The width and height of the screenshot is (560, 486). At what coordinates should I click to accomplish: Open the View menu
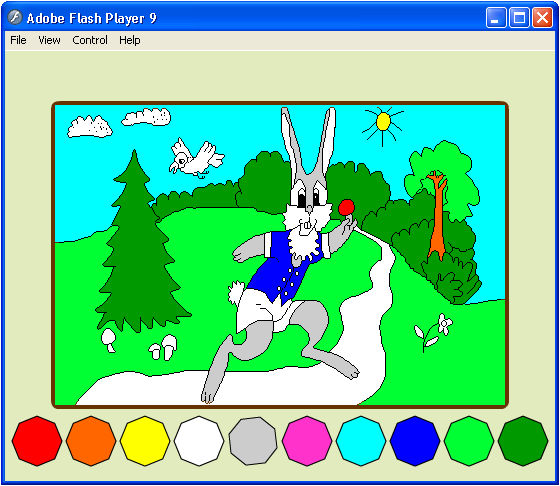[x=49, y=40]
